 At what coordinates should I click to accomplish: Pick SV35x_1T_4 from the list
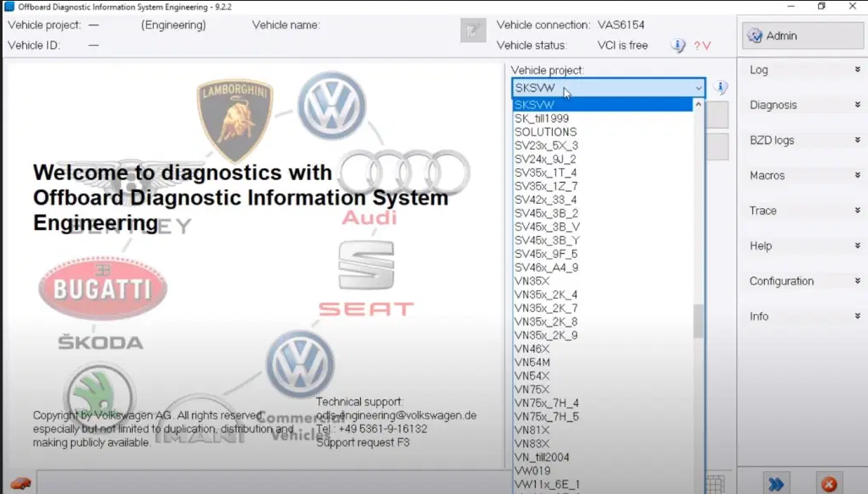(603, 173)
